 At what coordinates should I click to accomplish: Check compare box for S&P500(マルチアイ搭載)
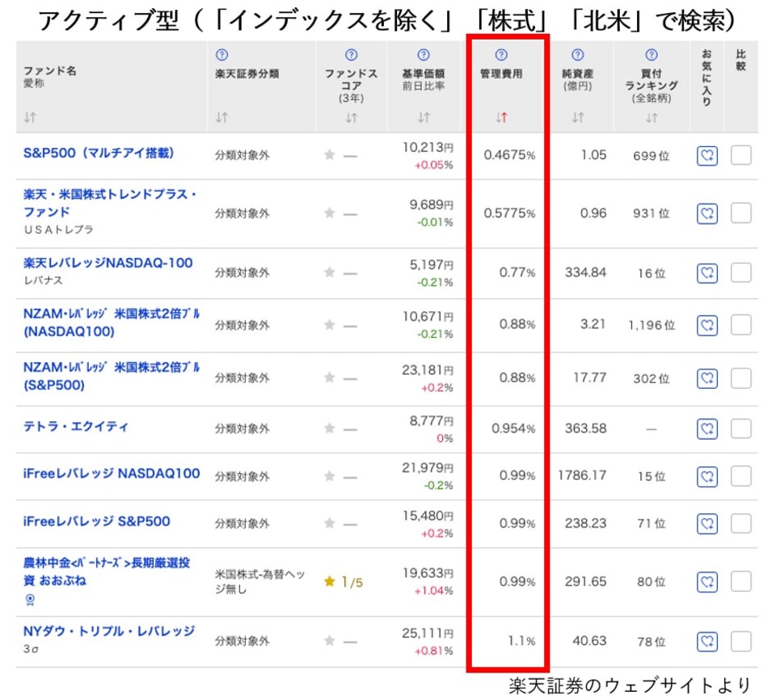tap(741, 155)
